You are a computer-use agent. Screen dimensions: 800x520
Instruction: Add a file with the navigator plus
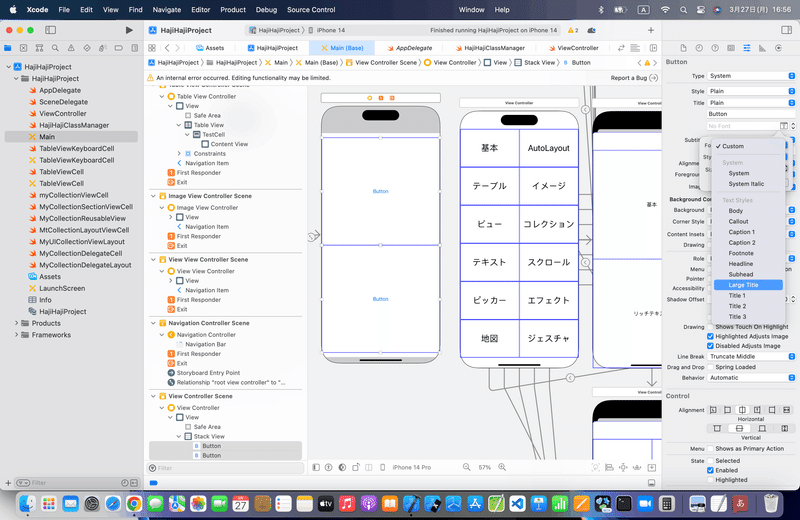(x=8, y=483)
